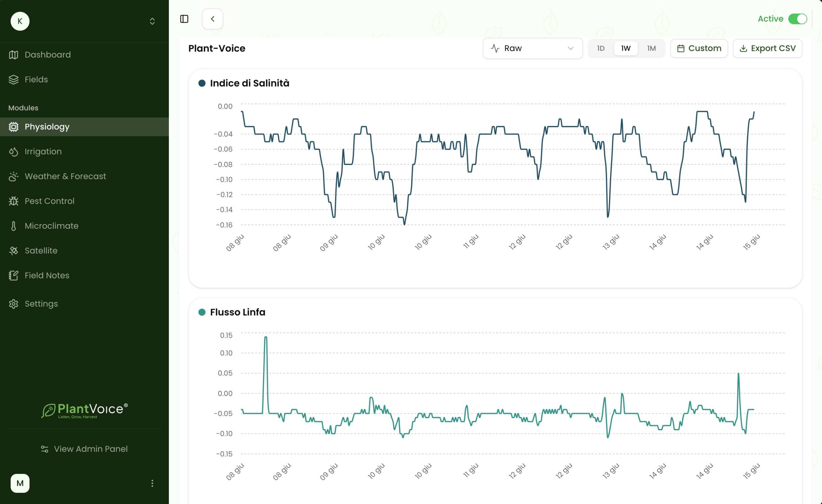The width and height of the screenshot is (822, 504).
Task: Open Field Notes icon
Action: (x=13, y=275)
